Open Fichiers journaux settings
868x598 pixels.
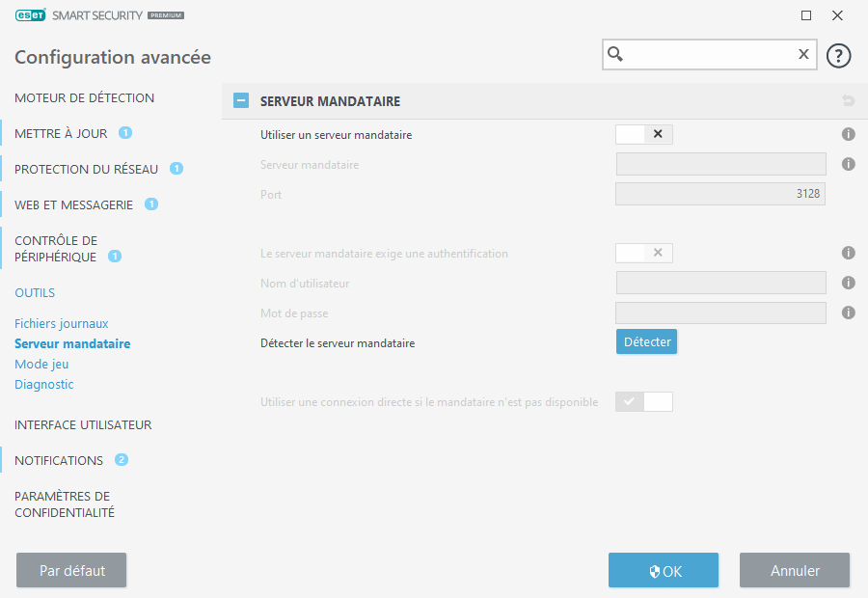pyautogui.click(x=62, y=323)
